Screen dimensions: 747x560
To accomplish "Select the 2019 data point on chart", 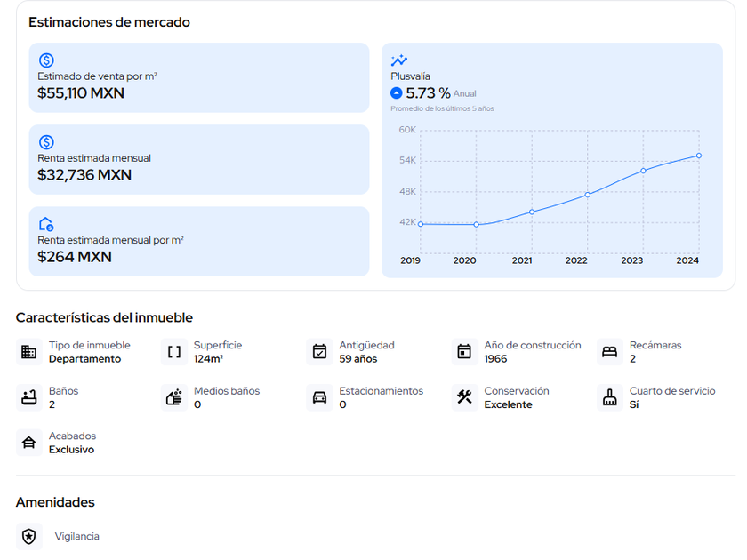I will [421, 224].
